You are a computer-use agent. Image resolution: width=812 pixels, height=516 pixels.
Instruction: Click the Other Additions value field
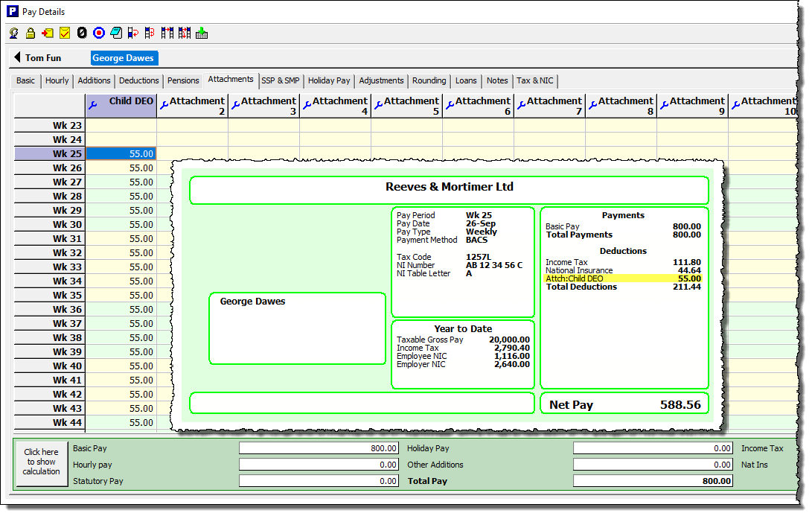click(653, 465)
